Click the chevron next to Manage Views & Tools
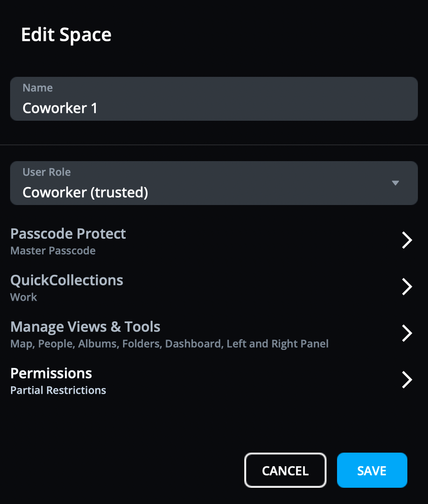 [x=407, y=333]
